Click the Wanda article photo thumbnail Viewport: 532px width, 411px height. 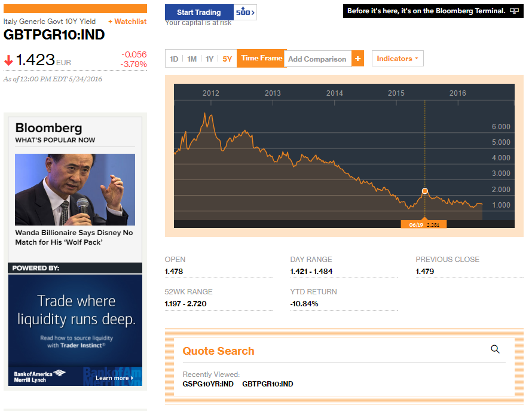[x=75, y=190]
